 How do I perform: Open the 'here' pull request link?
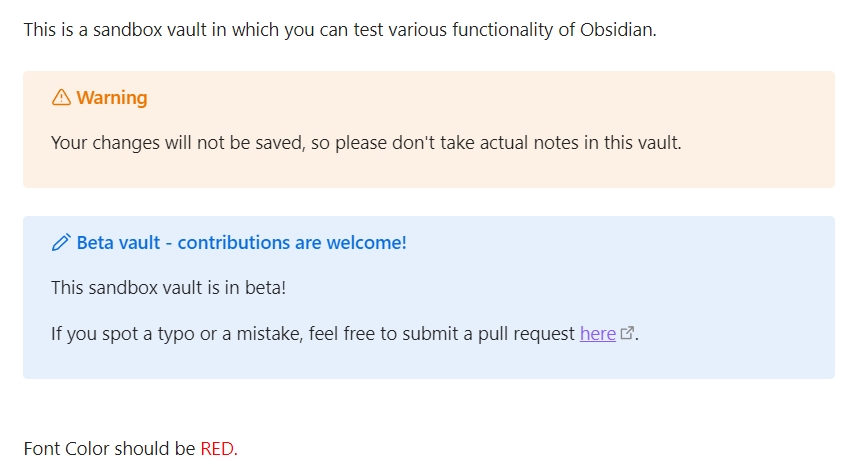click(x=597, y=333)
